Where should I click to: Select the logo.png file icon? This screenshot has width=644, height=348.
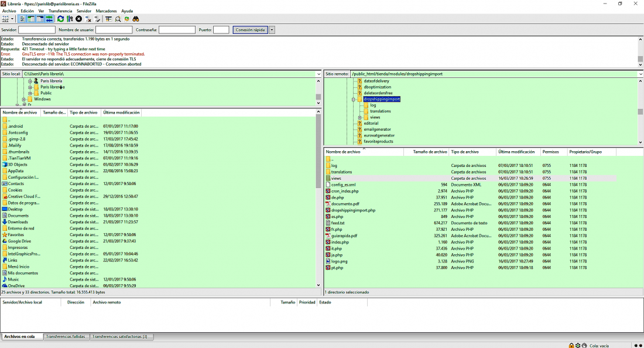coord(328,261)
